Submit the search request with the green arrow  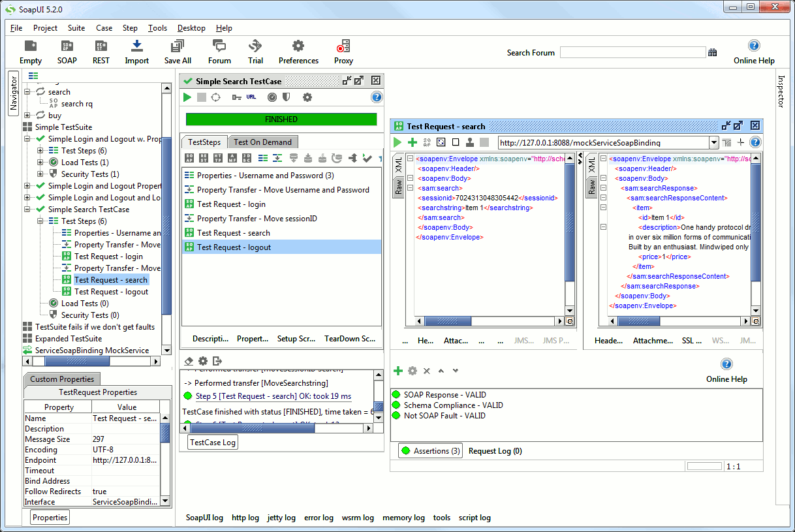397,142
